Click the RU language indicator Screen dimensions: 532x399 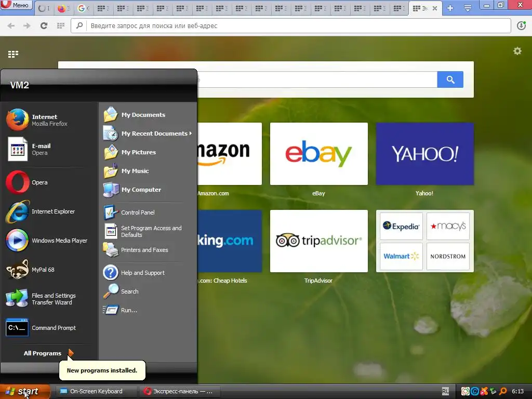[x=445, y=391]
